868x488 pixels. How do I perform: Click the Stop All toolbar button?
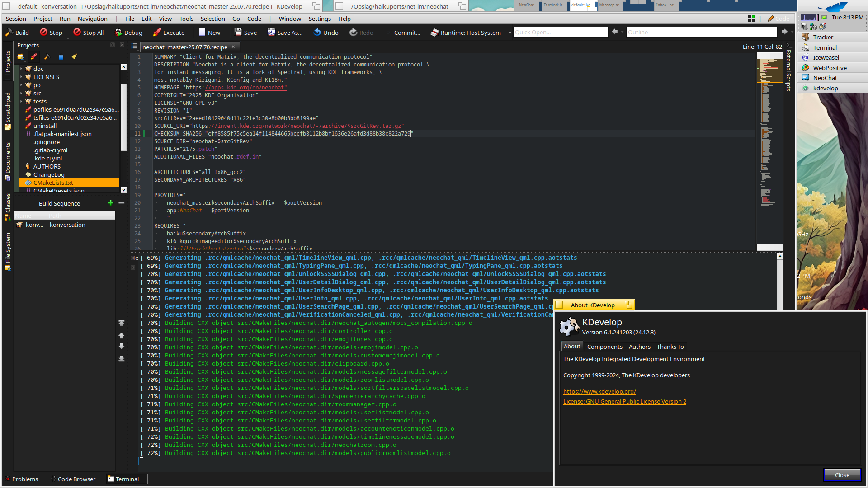(88, 33)
